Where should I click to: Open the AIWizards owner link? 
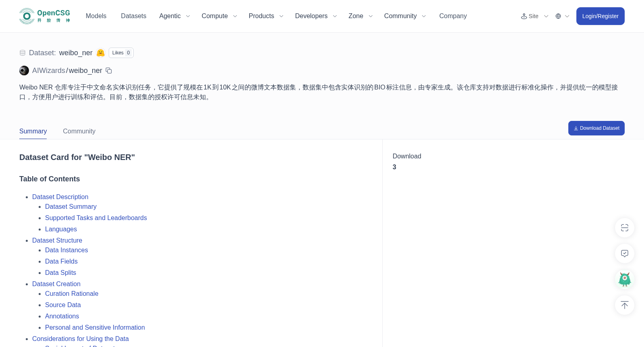(x=49, y=71)
